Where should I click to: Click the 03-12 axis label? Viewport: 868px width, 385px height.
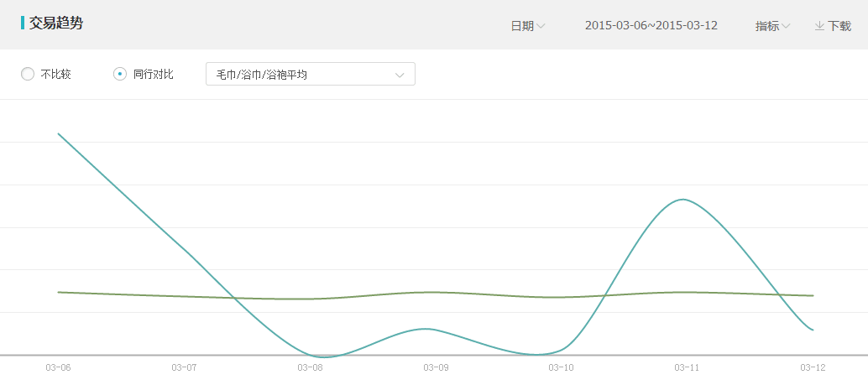(x=813, y=367)
